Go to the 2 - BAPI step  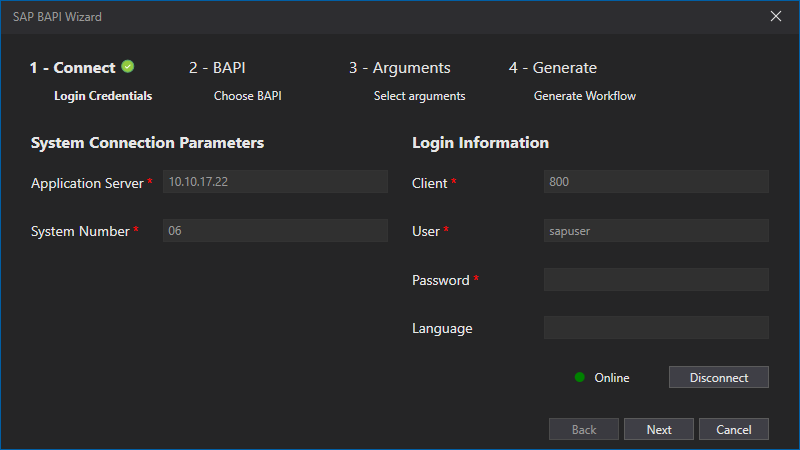(217, 68)
